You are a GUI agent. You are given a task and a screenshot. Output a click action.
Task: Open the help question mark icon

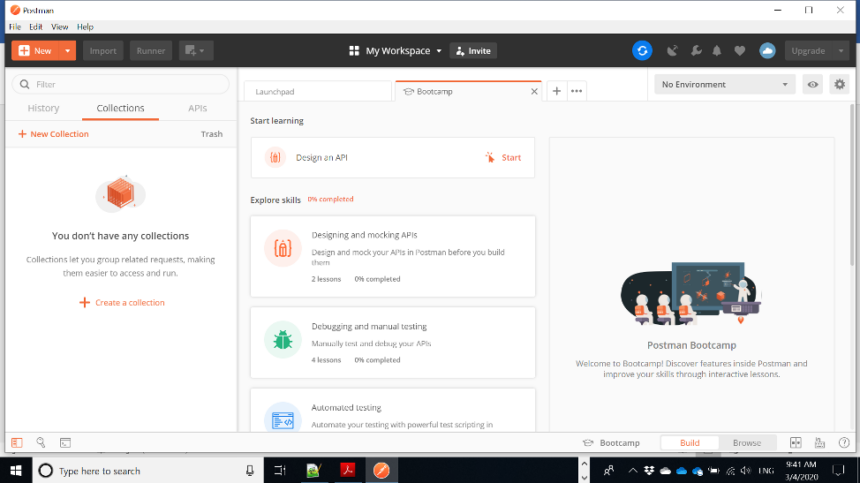(844, 442)
